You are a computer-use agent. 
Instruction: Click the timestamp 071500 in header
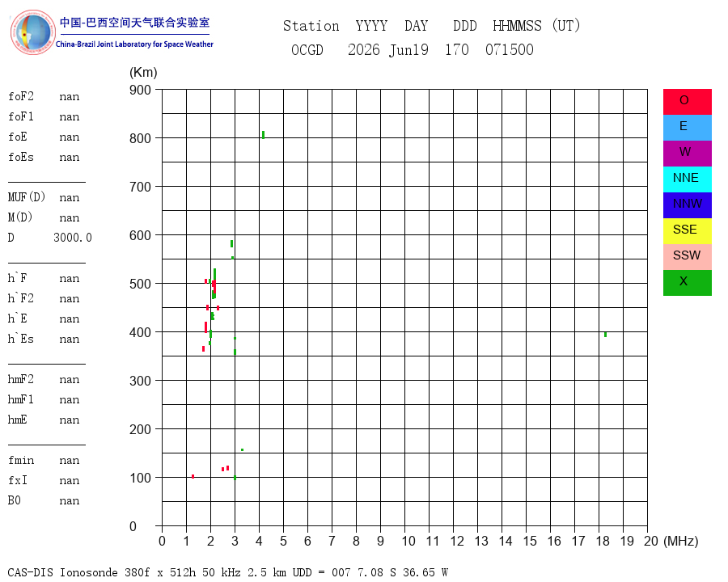point(510,49)
